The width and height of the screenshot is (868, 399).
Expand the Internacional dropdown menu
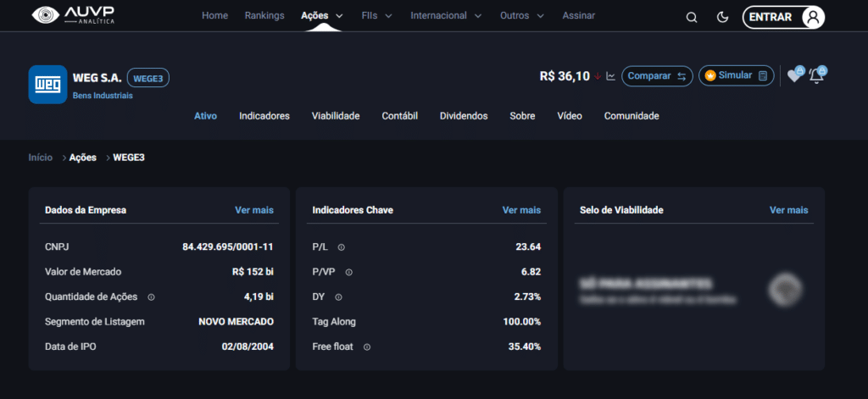446,15
